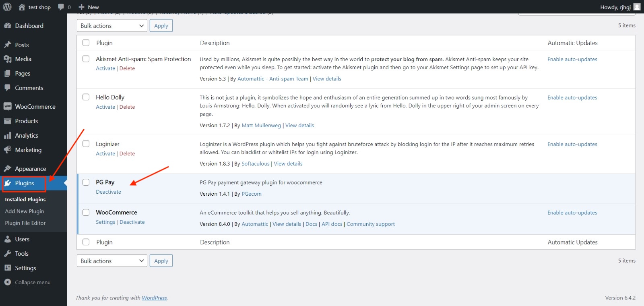Click the top Apply button

pyautogui.click(x=161, y=26)
